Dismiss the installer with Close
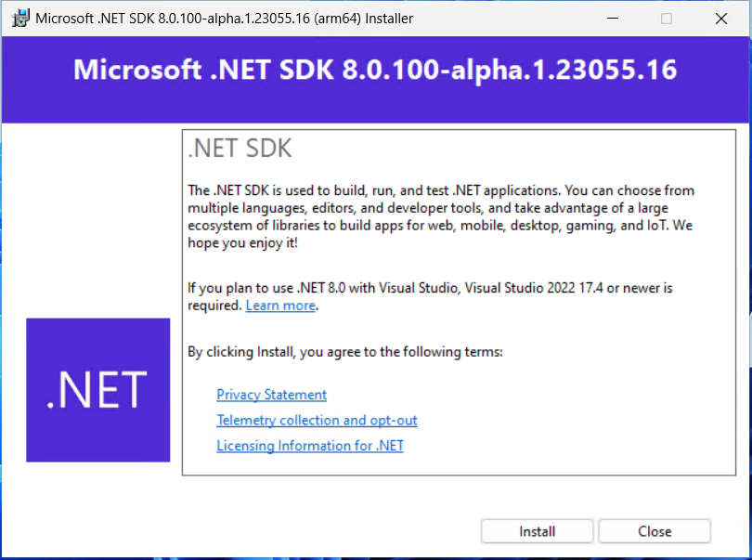Viewport: 752px width, 560px height. [654, 530]
